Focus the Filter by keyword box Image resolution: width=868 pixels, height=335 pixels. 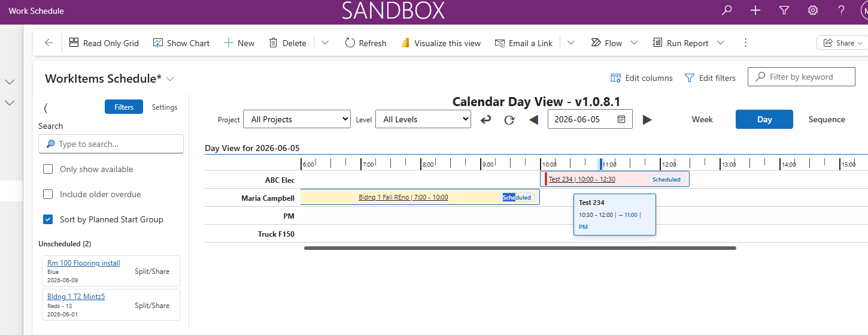click(x=802, y=77)
